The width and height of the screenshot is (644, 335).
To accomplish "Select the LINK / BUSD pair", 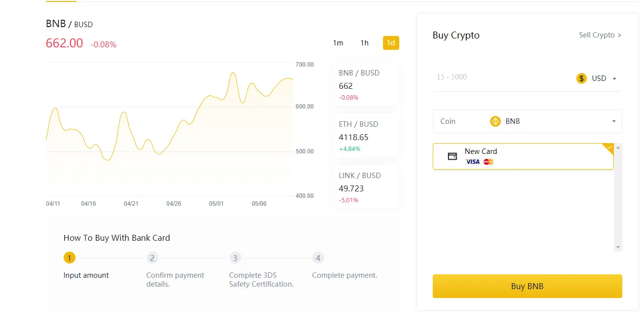I will pyautogui.click(x=366, y=187).
